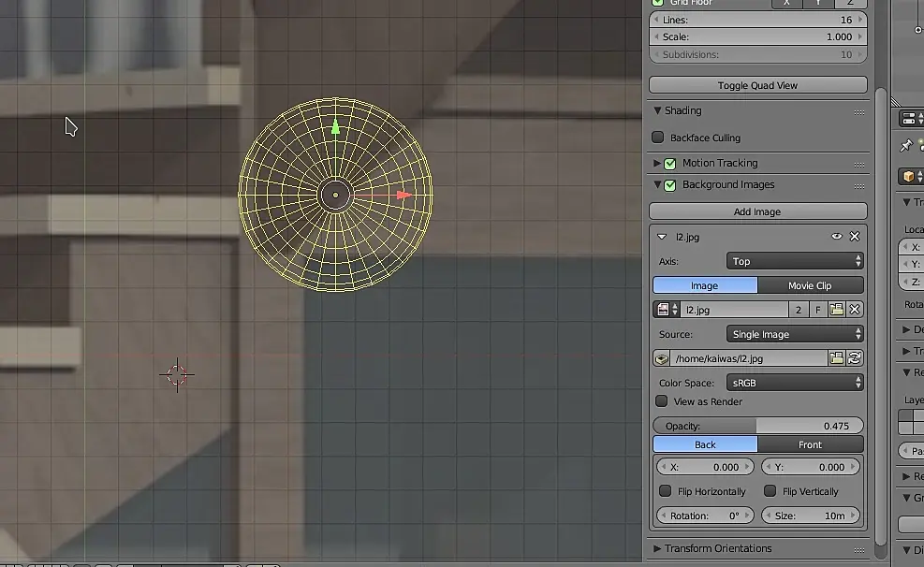Reload the image with the refresh icon
924x567 pixels.
pos(855,358)
